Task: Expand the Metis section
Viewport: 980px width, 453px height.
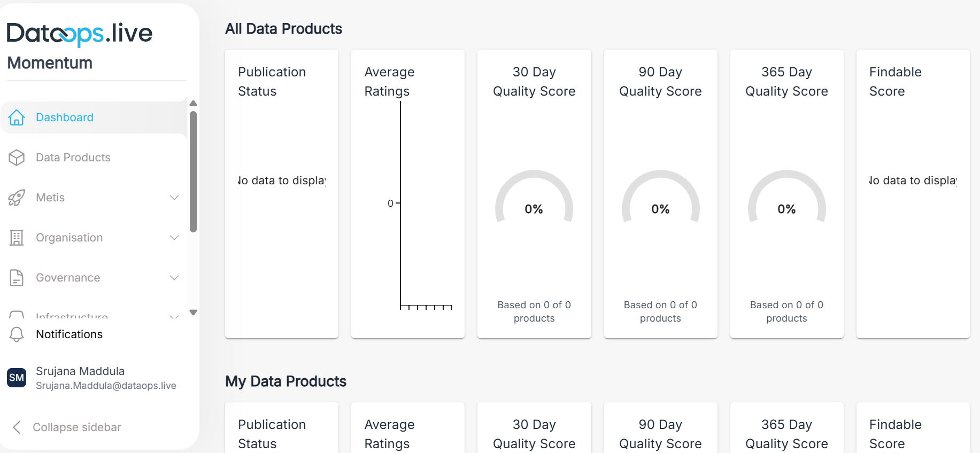Action: point(174,198)
